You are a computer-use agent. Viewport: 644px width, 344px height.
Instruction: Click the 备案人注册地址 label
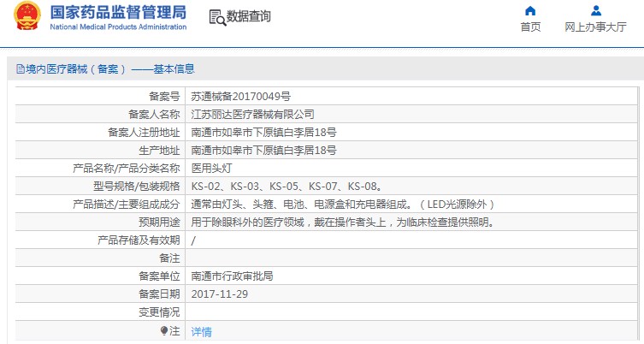click(x=144, y=133)
